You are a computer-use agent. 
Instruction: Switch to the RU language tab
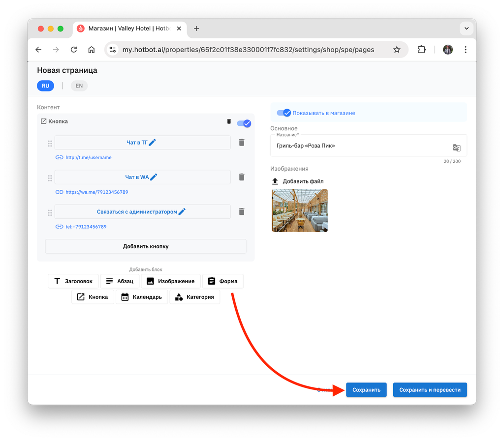[45, 86]
